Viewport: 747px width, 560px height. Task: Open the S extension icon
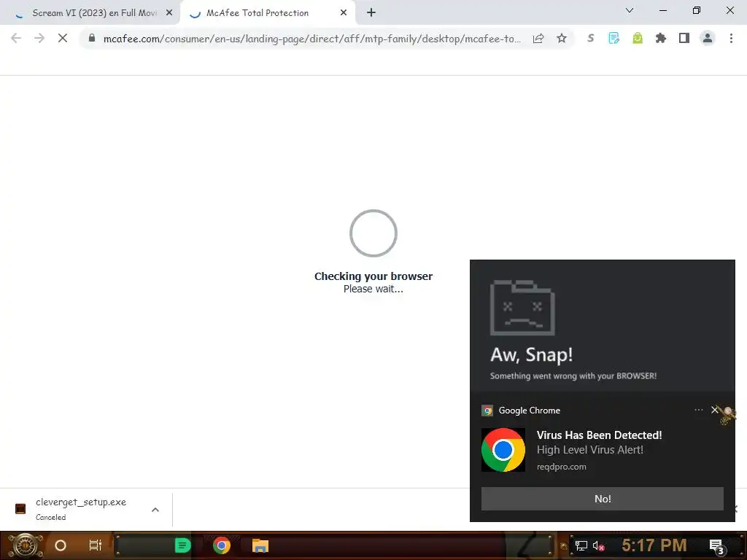pos(591,38)
